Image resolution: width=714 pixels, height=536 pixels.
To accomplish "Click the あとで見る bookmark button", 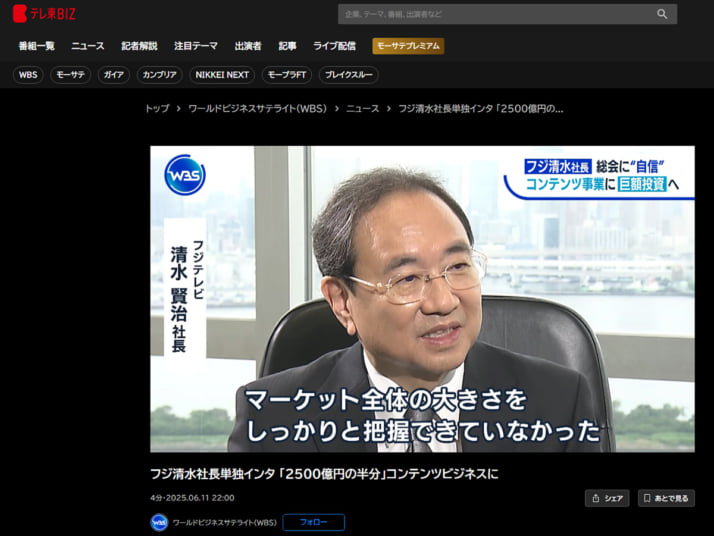I will tap(666, 498).
